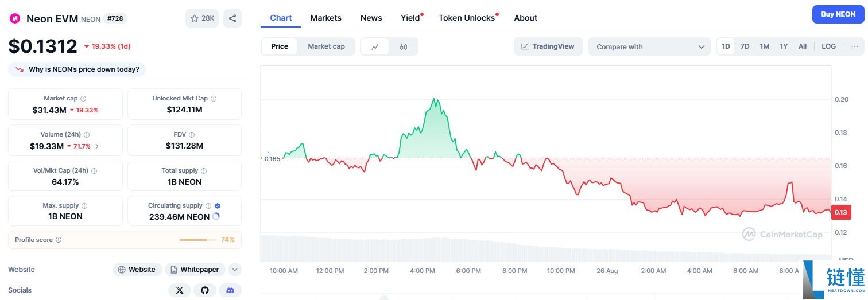Open the Discord social link
Image resolution: width=868 pixels, height=300 pixels.
[230, 290]
